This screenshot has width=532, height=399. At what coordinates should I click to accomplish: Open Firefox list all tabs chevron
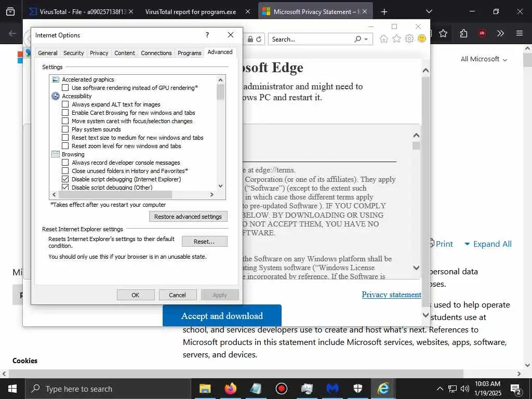coord(429,11)
